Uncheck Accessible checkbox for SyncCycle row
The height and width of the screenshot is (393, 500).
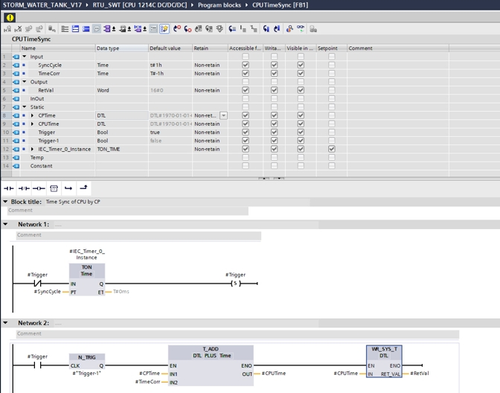(245, 65)
